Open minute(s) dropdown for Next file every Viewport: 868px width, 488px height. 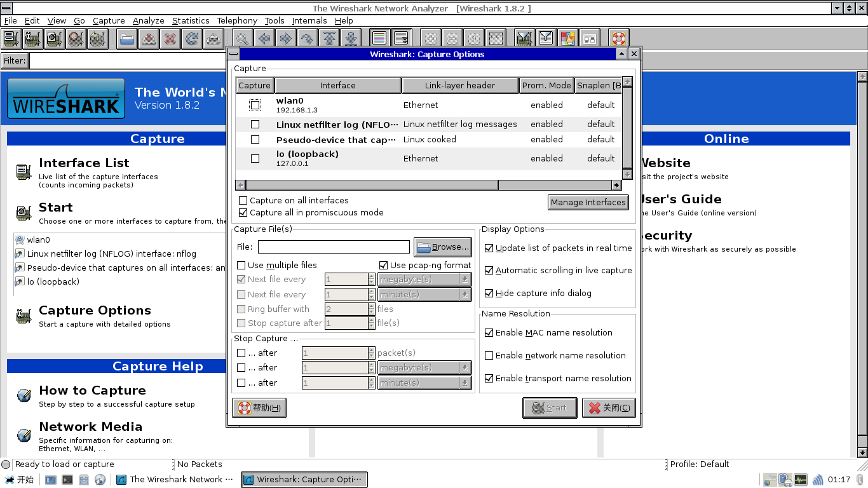424,295
